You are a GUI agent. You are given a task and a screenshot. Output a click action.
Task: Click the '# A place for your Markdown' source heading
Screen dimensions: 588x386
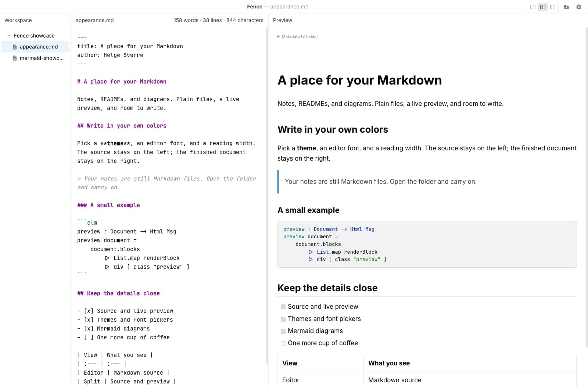click(122, 82)
